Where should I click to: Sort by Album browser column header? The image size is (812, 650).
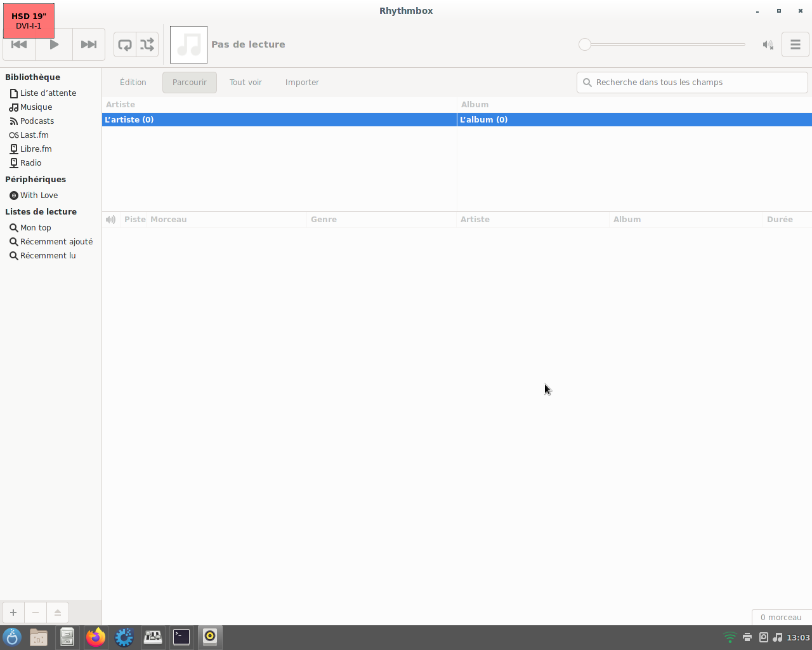[634, 105]
